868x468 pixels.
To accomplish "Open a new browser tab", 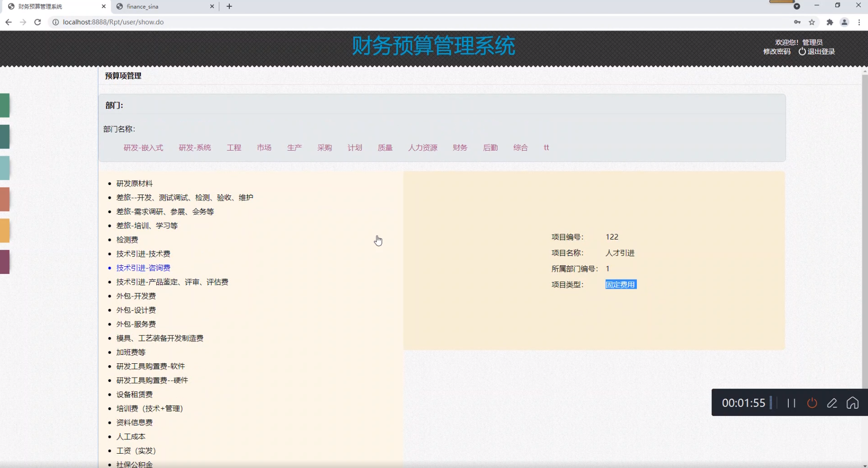I will point(229,6).
